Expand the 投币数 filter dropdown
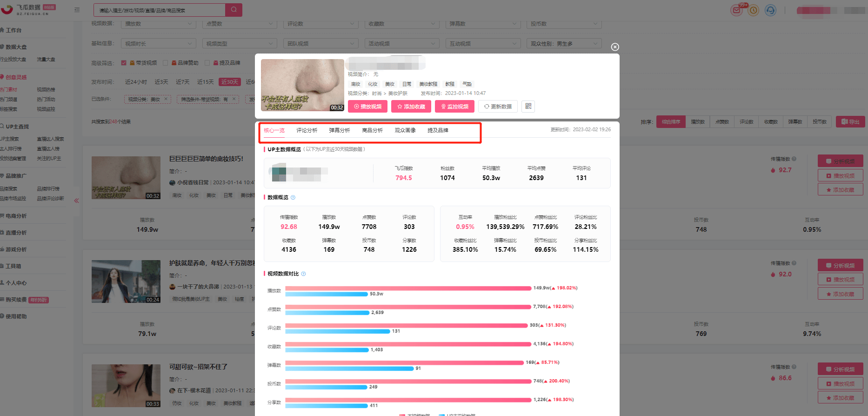 tap(564, 24)
